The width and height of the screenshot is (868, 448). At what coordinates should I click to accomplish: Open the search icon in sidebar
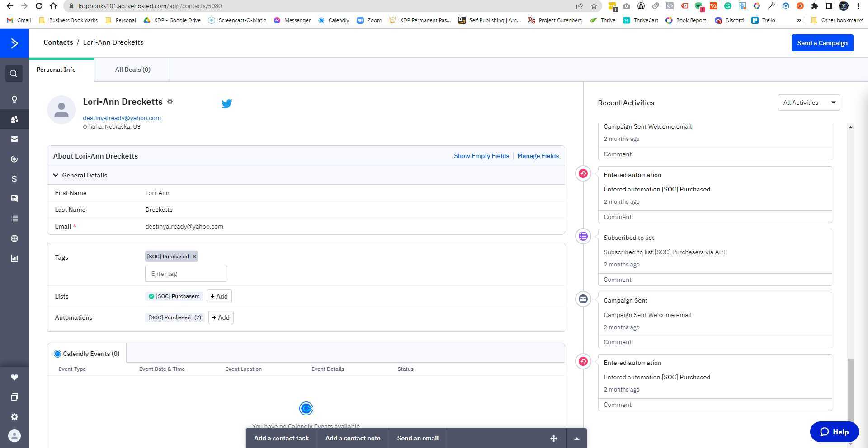tap(14, 74)
